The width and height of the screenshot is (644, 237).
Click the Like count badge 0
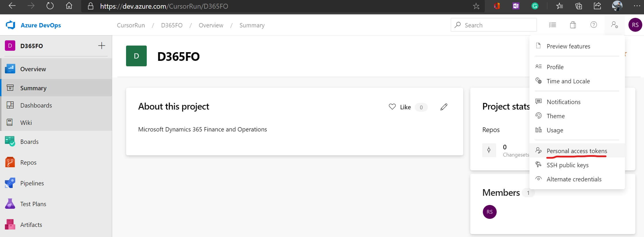pyautogui.click(x=421, y=107)
